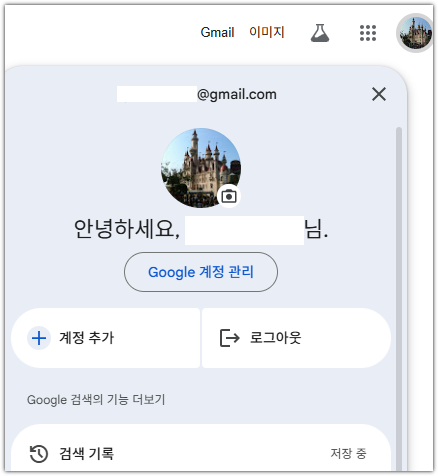Click the sign-out arrow icon
This screenshot has width=438, height=476.
pos(230,338)
